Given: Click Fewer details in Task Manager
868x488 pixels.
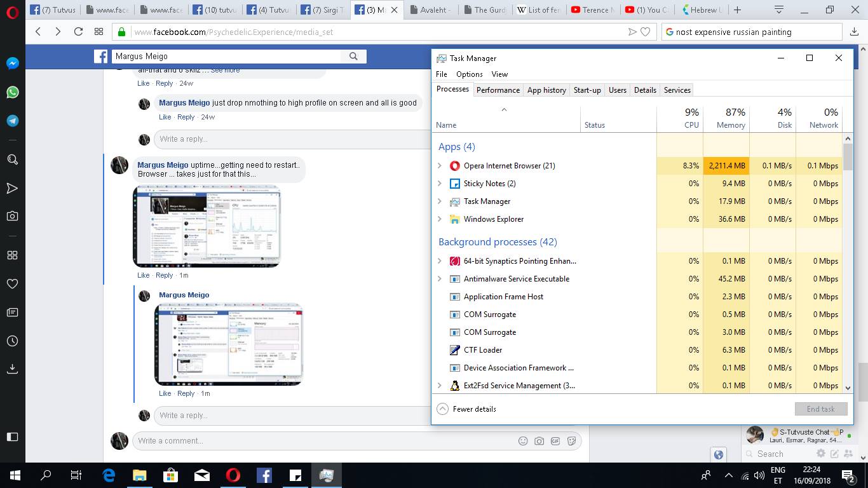Looking at the screenshot, I should (467, 409).
